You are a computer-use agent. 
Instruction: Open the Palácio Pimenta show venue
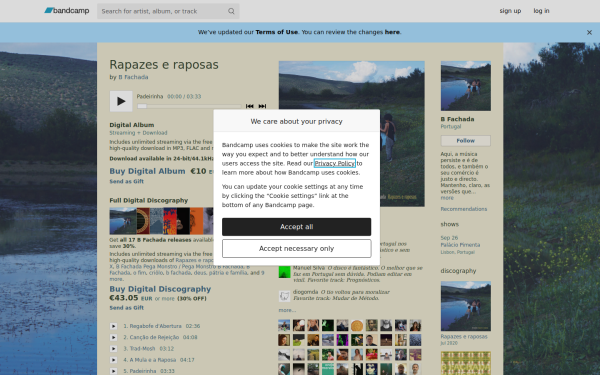click(x=460, y=245)
